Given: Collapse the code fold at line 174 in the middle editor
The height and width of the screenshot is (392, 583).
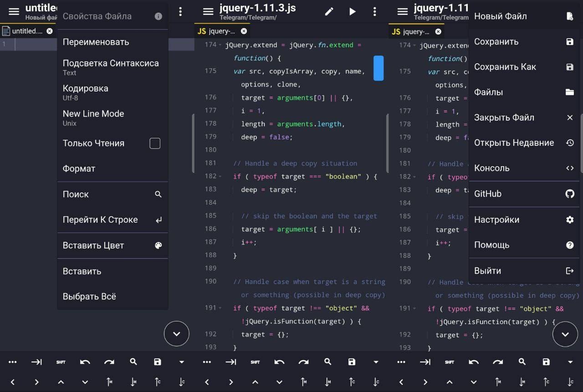Looking at the screenshot, I should click(220, 46).
